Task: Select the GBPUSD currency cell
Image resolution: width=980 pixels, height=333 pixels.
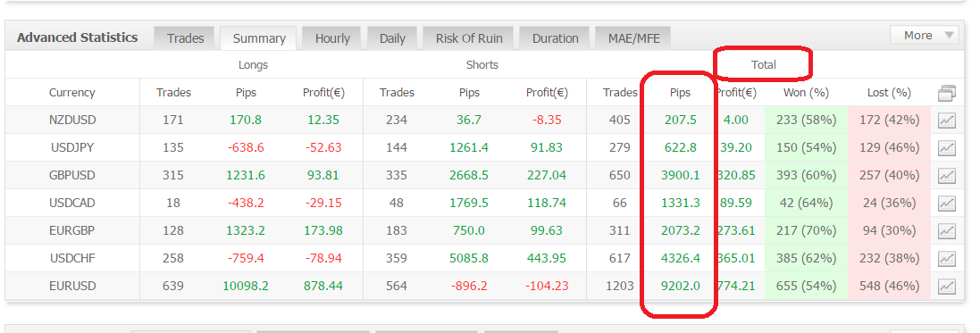Action: point(72,175)
